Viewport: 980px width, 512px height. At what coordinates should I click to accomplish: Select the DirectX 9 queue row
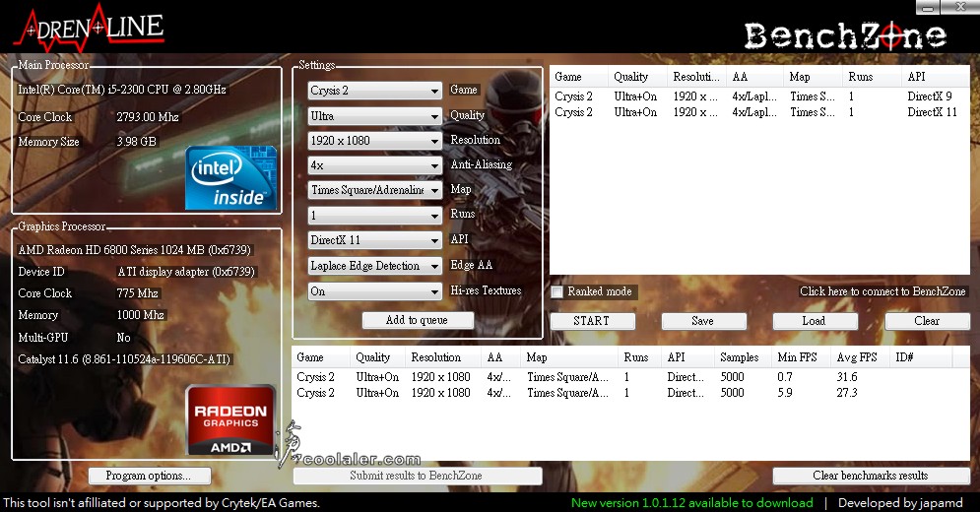tap(759, 96)
